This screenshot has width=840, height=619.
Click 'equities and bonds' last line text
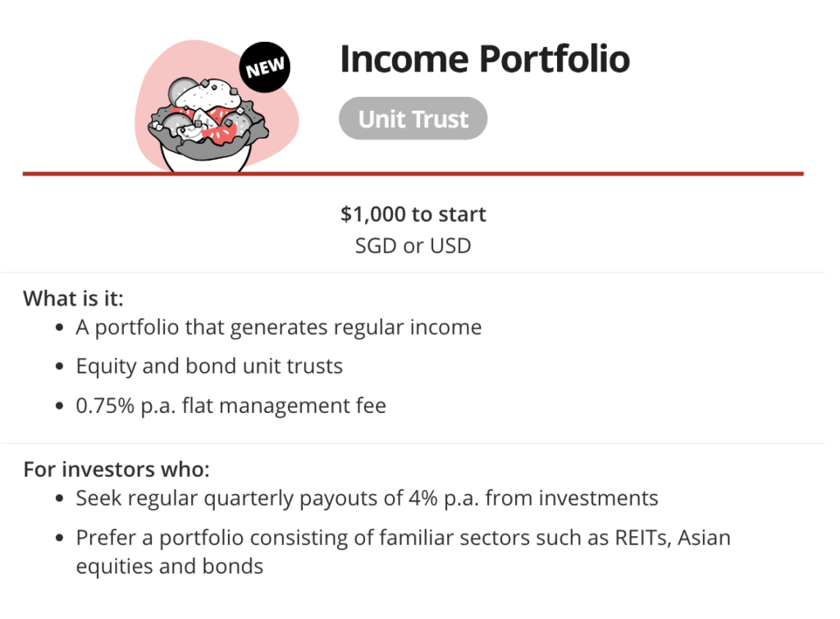point(169,566)
